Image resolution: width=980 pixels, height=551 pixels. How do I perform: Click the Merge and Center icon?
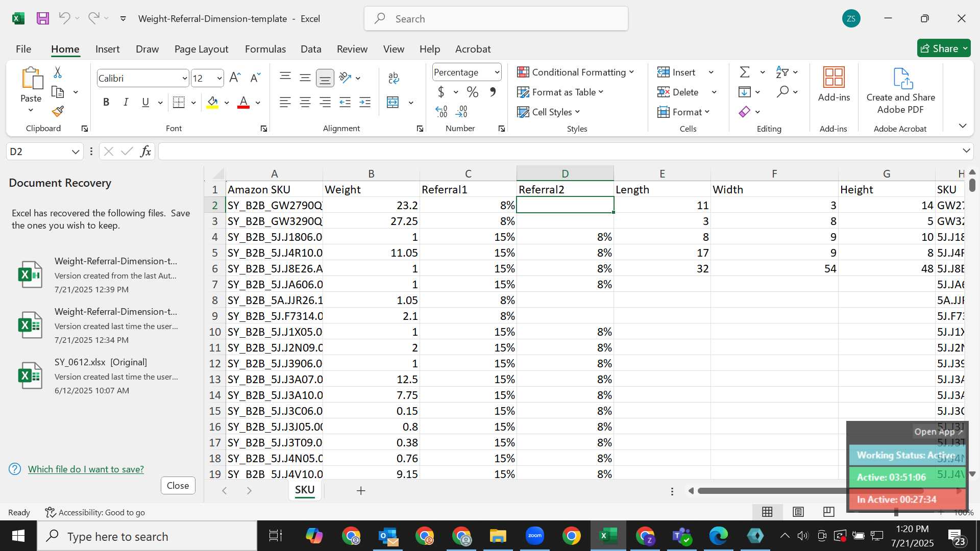pyautogui.click(x=393, y=103)
